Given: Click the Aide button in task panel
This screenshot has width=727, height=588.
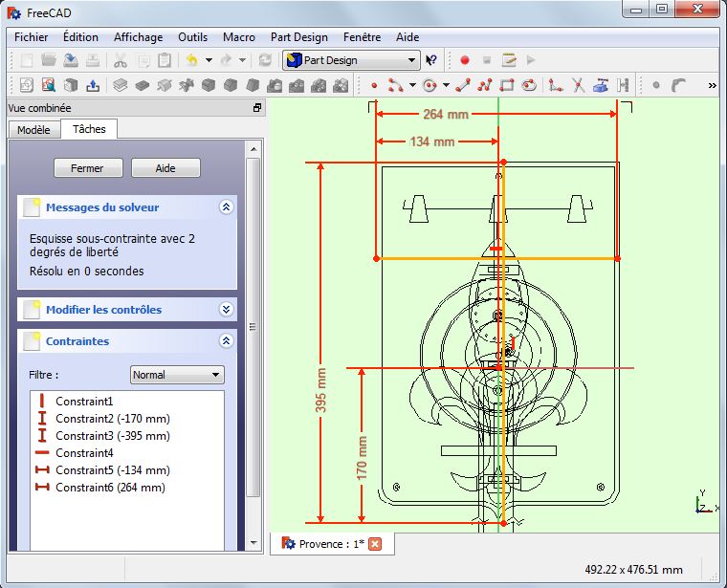Looking at the screenshot, I should pyautogui.click(x=165, y=168).
